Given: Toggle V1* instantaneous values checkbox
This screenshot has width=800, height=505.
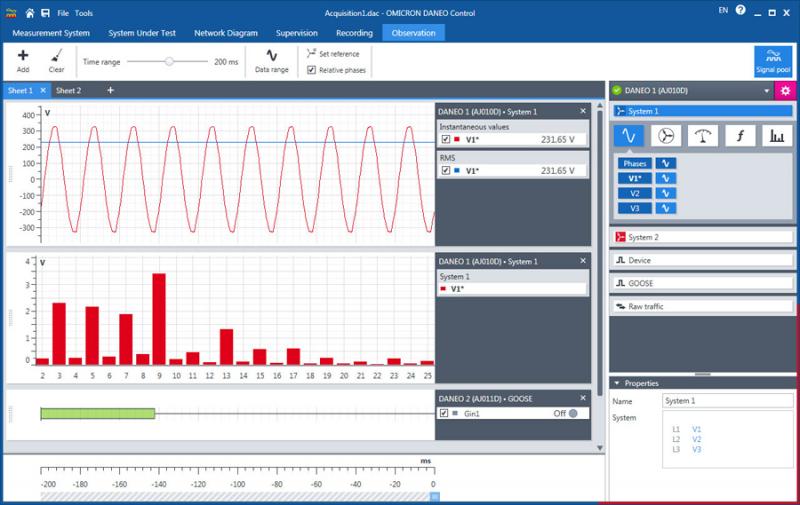Looking at the screenshot, I should tap(446, 139).
